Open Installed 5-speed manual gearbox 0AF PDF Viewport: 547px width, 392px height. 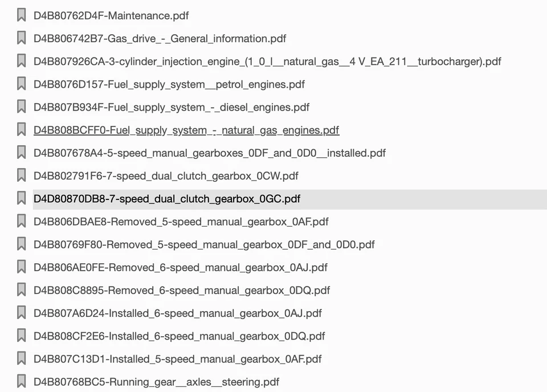click(178, 359)
